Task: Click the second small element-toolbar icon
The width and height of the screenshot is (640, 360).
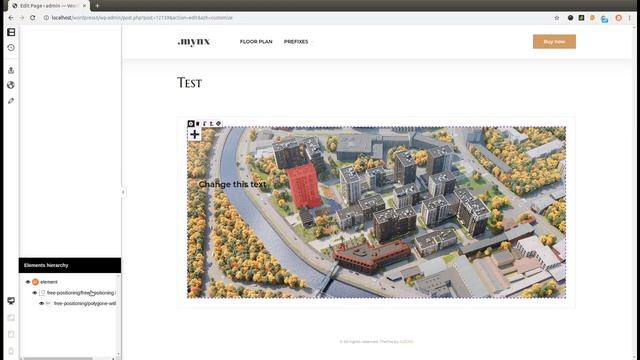Action: coord(198,123)
